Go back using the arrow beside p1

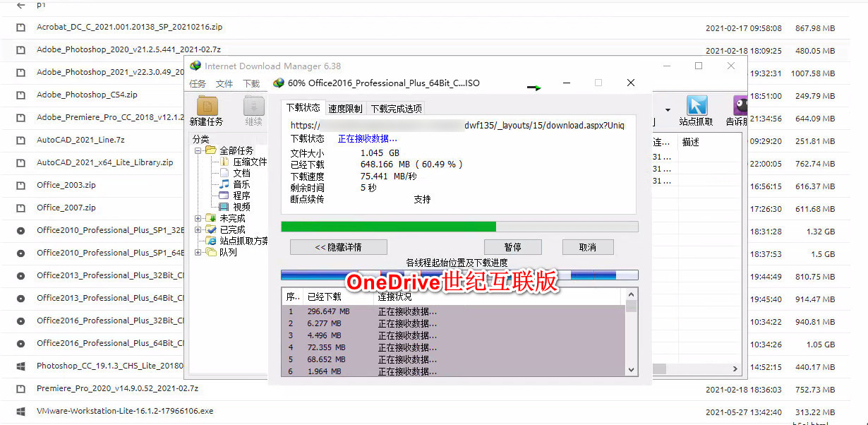point(20,4)
